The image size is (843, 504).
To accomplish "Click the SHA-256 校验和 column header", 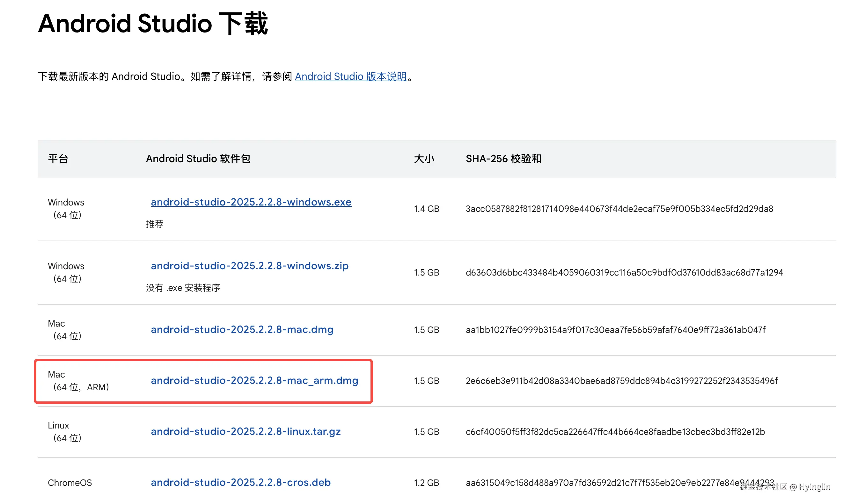I will [x=503, y=159].
